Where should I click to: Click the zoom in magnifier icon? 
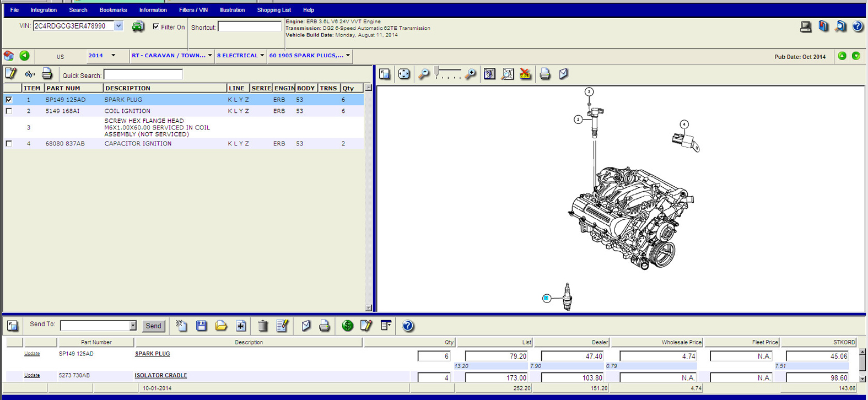(x=470, y=74)
